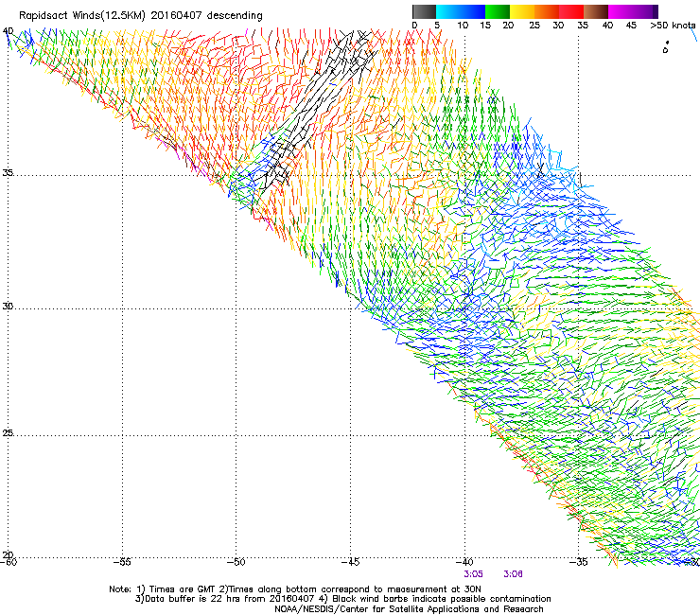The width and height of the screenshot is (700, 615).
Task: Click the brown 35-40 knots legend swatch
Action: coord(596,11)
